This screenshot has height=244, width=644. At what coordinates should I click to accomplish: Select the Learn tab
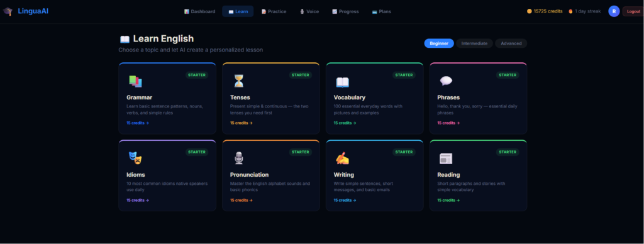point(238,11)
